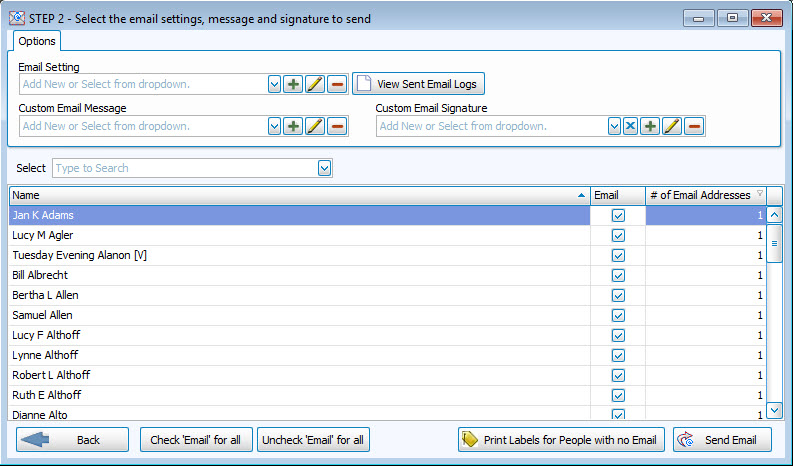Image resolution: width=793 pixels, height=466 pixels.
Task: Uncheck the Email checkbox for Jan K Adams
Action: point(618,215)
